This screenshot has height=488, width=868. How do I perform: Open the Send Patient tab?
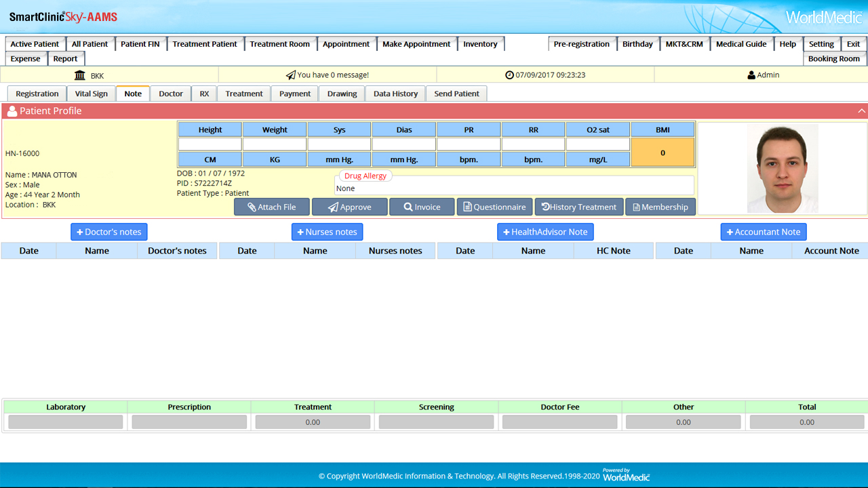point(456,94)
